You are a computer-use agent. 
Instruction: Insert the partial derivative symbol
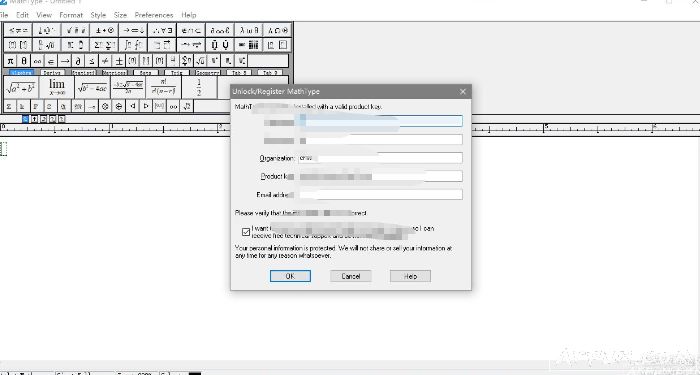point(78,60)
